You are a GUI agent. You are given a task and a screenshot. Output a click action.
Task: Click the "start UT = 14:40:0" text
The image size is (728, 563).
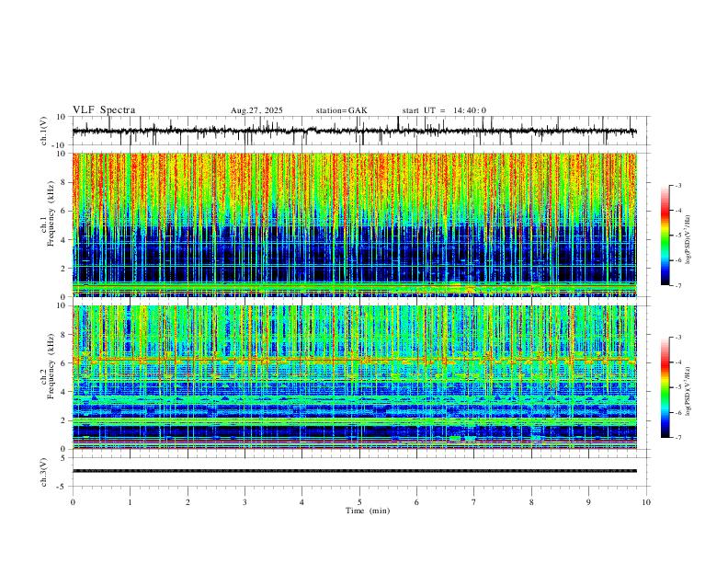point(444,110)
